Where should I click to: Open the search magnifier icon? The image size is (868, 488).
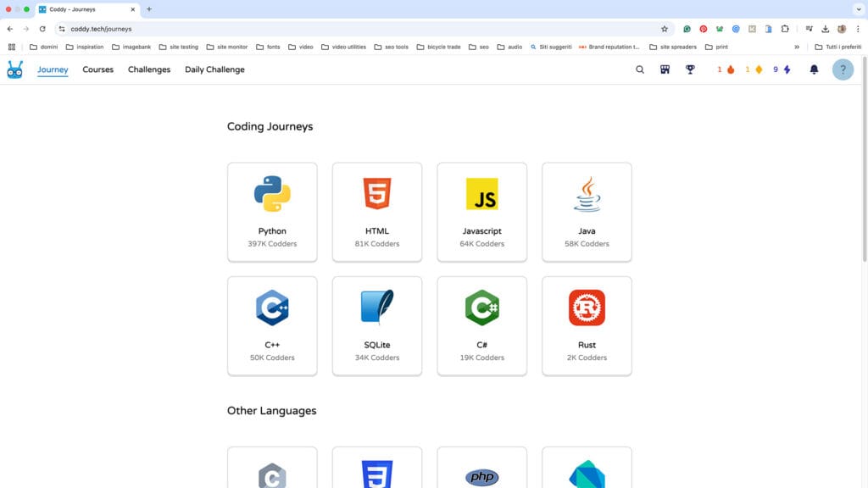click(640, 69)
